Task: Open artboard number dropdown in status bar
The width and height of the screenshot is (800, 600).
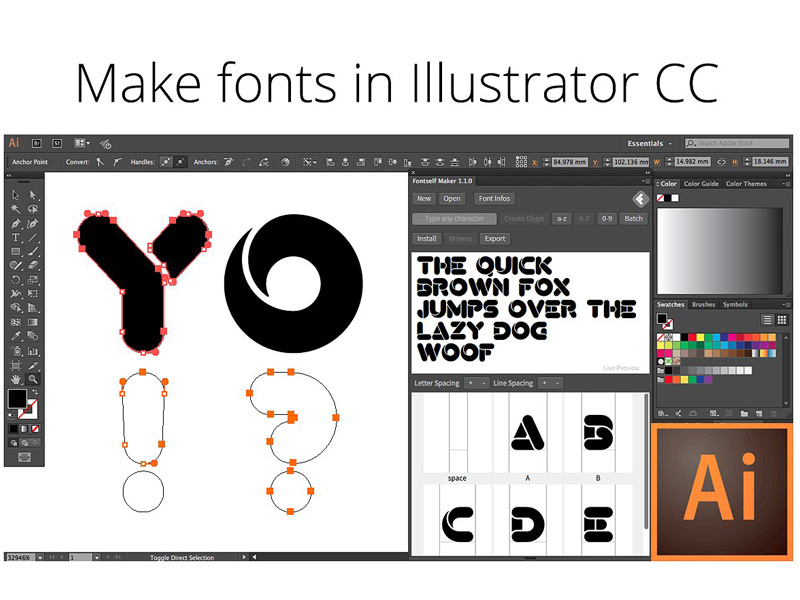Action: click(x=96, y=557)
